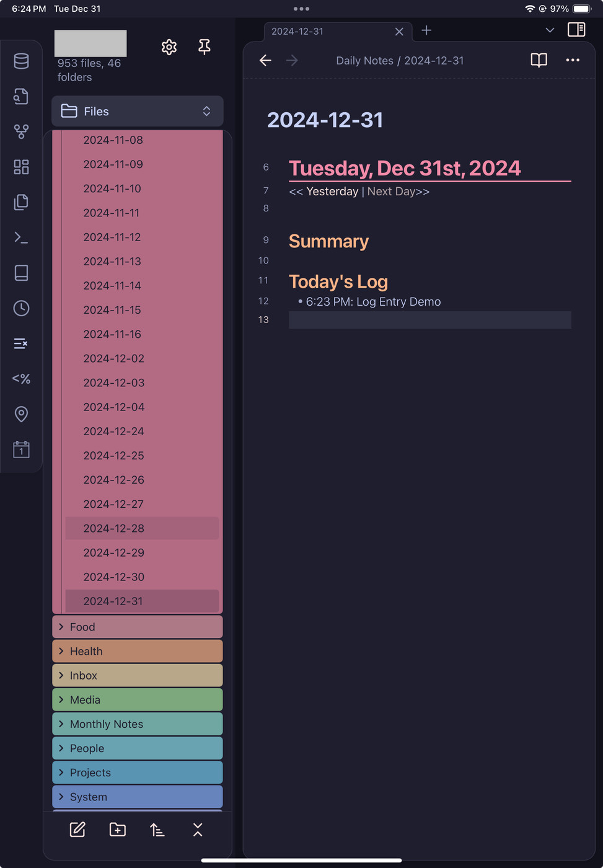Open a new tab
The image size is (603, 868).
click(x=426, y=30)
